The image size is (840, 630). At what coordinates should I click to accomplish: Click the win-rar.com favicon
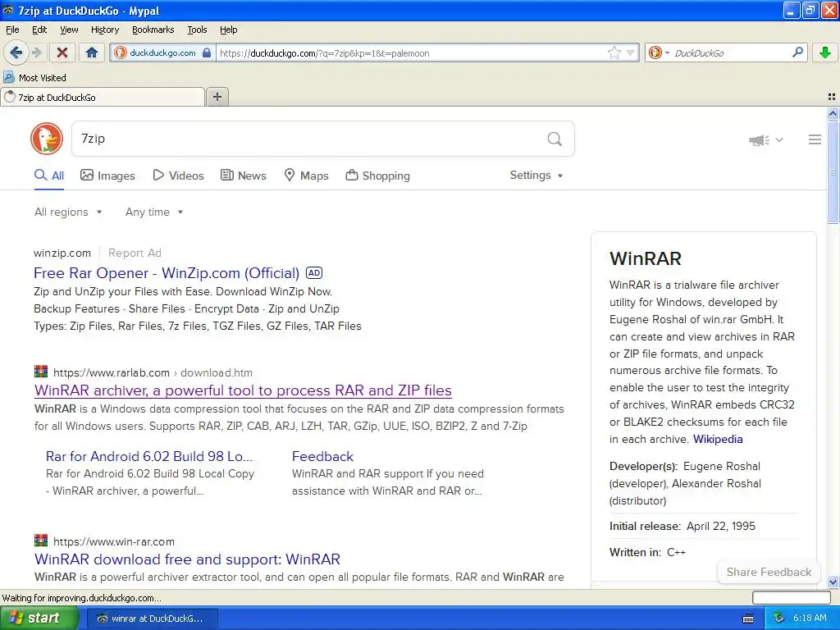click(41, 540)
